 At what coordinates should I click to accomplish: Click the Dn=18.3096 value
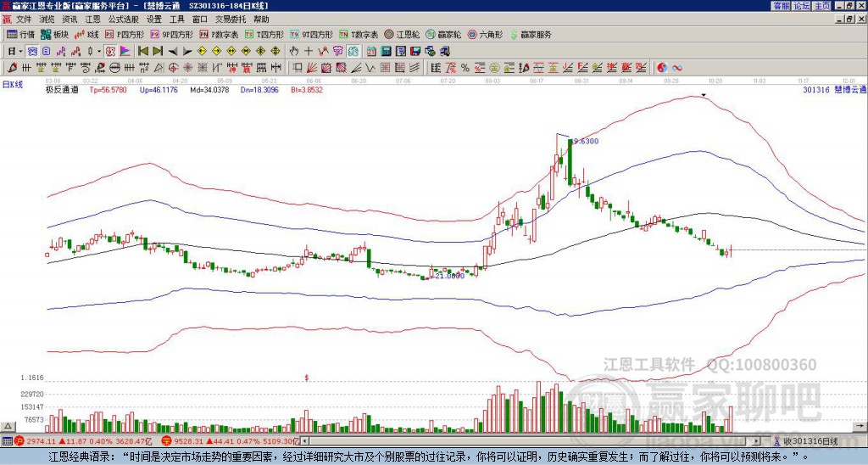tap(259, 89)
